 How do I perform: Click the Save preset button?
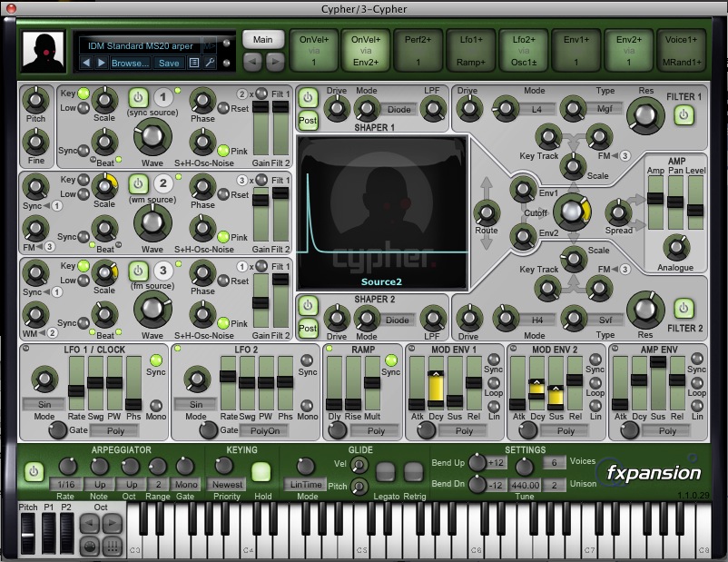click(169, 64)
